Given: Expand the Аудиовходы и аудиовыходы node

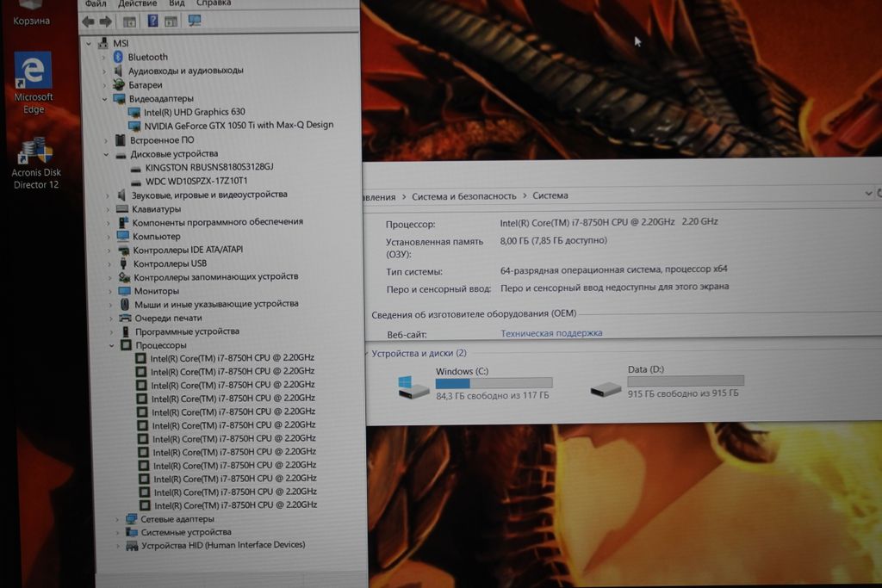Looking at the screenshot, I should click(x=104, y=71).
